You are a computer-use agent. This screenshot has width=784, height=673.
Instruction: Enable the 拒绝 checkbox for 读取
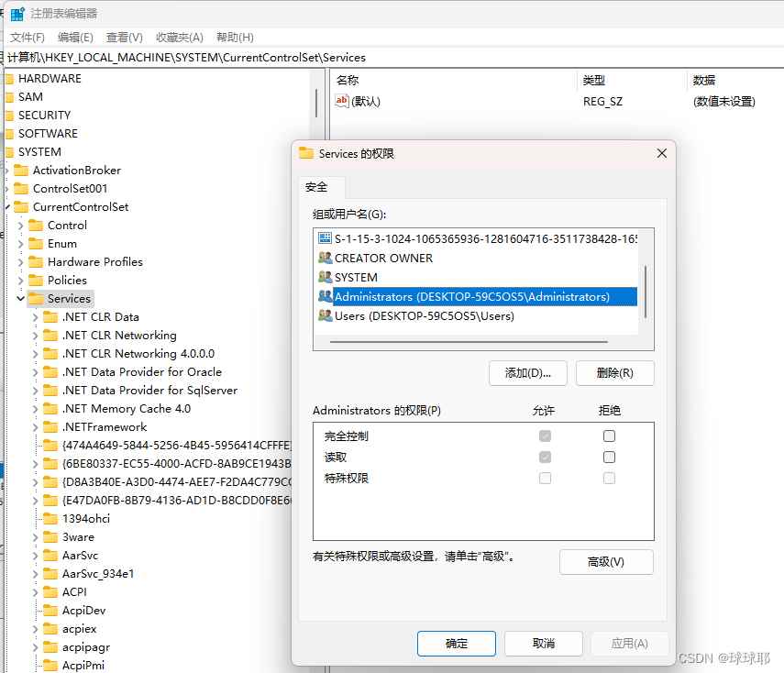[610, 457]
